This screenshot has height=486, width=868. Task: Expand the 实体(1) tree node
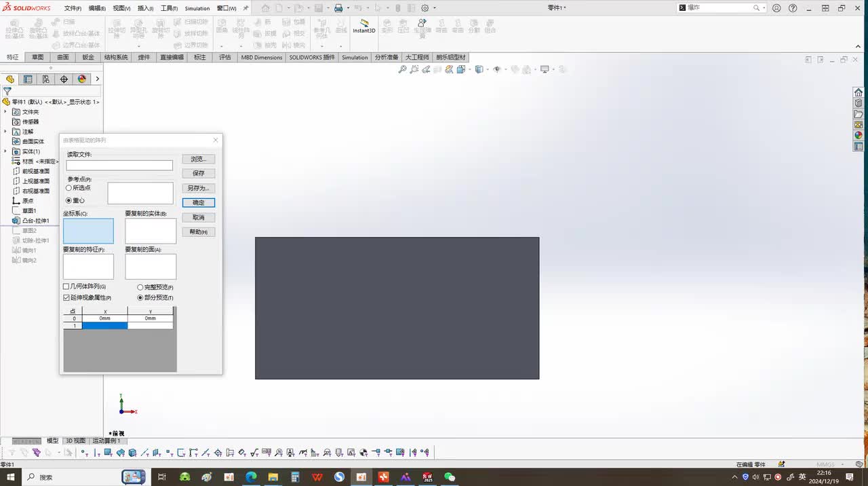[x=5, y=151]
